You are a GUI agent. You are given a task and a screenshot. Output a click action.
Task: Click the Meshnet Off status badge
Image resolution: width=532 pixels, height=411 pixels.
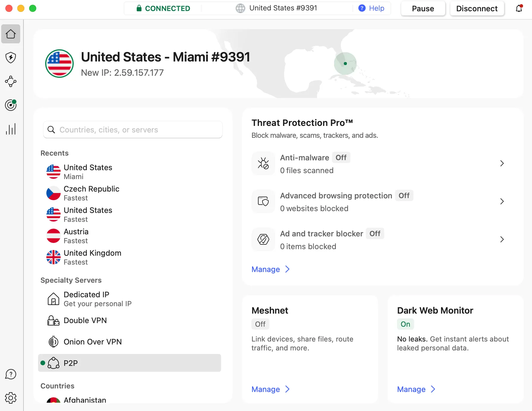pos(260,324)
